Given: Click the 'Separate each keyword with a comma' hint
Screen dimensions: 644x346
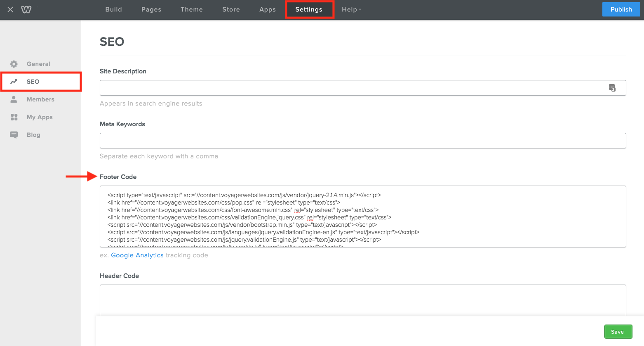Looking at the screenshot, I should (159, 156).
